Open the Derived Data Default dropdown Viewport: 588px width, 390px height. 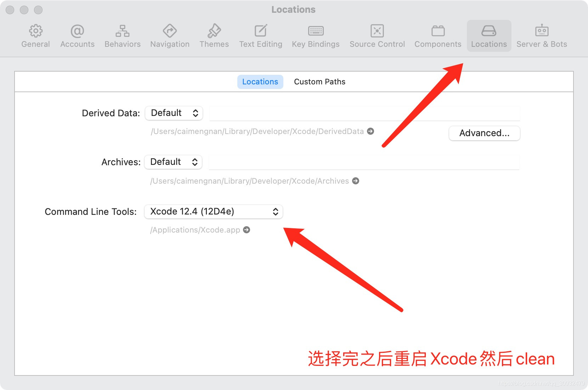(x=174, y=113)
